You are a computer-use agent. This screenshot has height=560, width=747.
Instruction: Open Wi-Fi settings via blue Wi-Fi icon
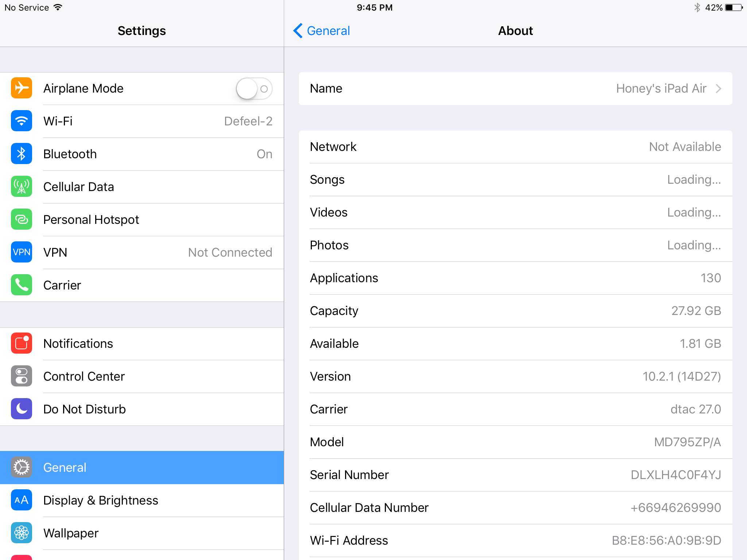pyautogui.click(x=22, y=121)
